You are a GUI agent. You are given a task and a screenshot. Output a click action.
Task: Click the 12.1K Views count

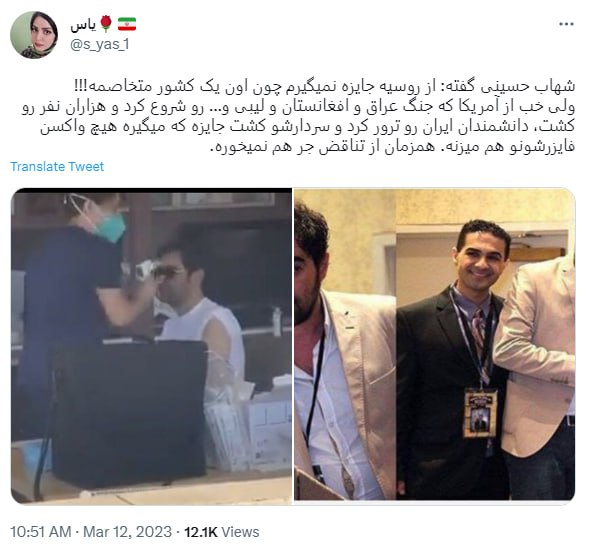coord(222,532)
